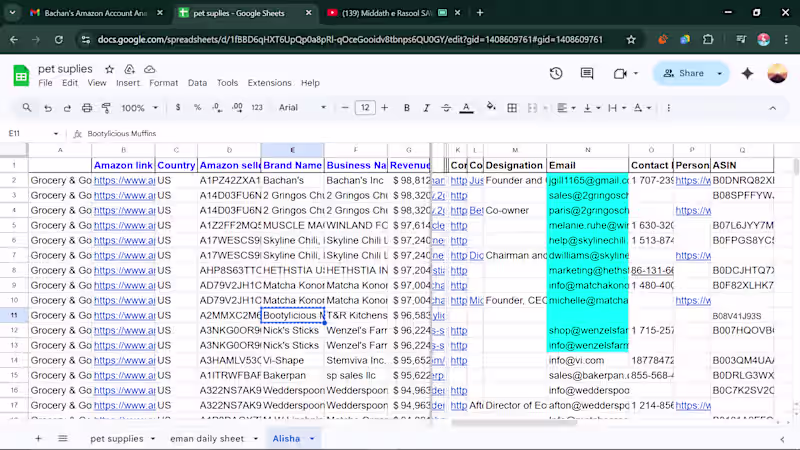Select the Paint format tool
This screenshot has height=450, width=800.
coord(106,108)
